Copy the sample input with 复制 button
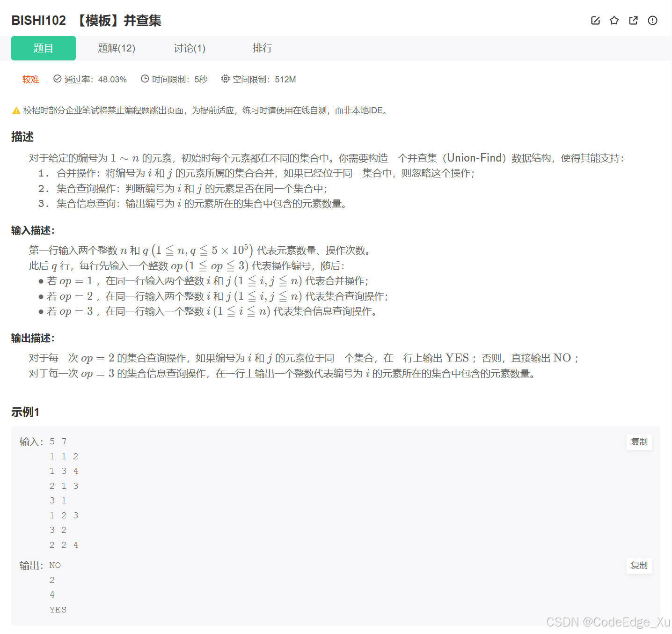Image resolution: width=672 pixels, height=634 pixels. (639, 442)
